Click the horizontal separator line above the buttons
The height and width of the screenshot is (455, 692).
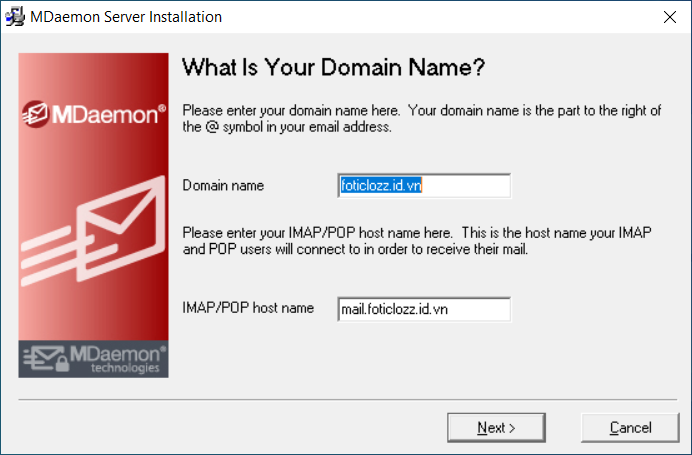point(347,400)
